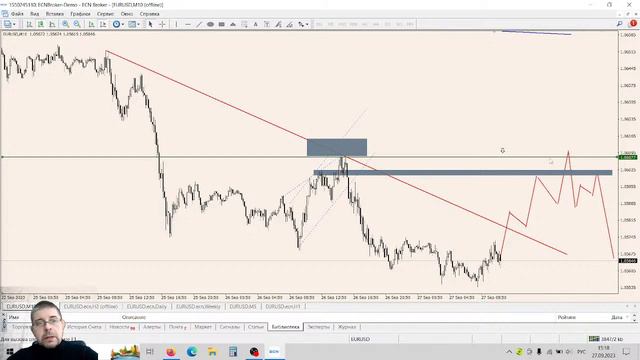Open the Эксперты terminal tab
Viewport: 640px width, 360px height.
tap(318, 327)
